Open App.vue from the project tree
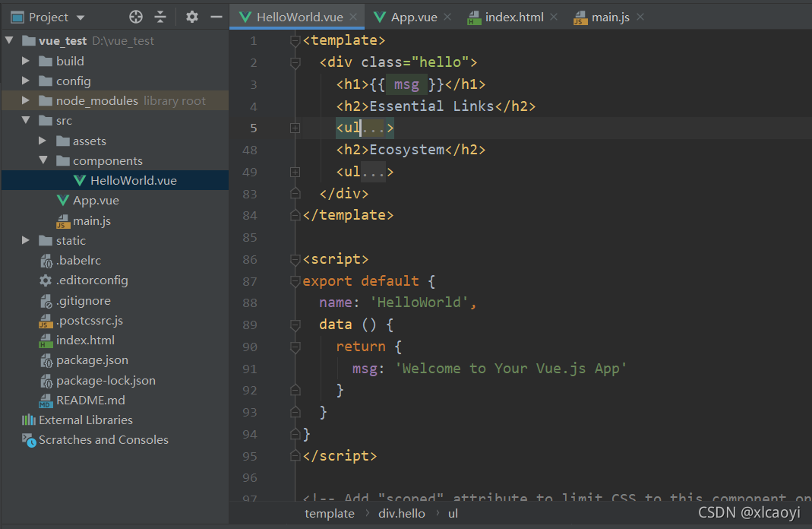This screenshot has width=812, height=529. [96, 201]
